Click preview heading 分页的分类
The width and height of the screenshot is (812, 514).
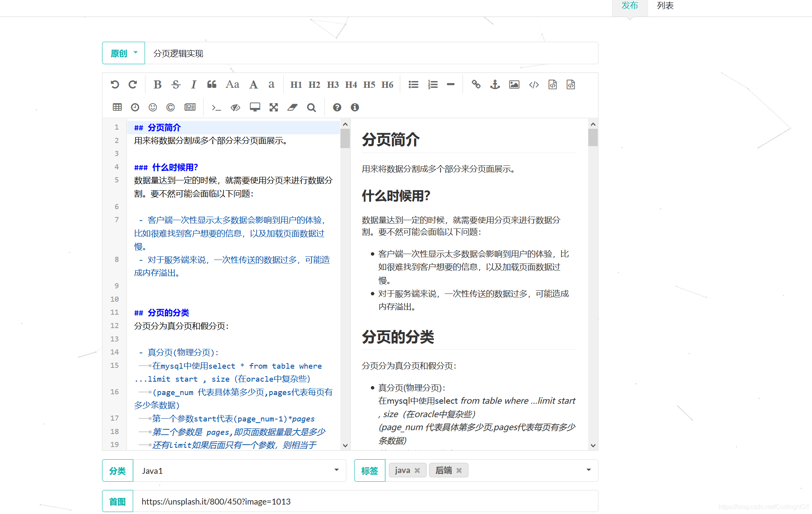(x=398, y=337)
